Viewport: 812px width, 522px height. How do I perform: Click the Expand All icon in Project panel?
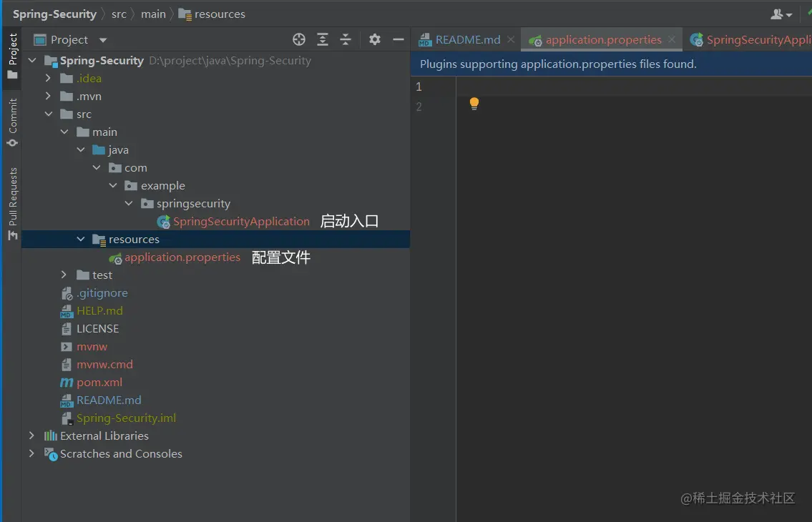coord(323,40)
